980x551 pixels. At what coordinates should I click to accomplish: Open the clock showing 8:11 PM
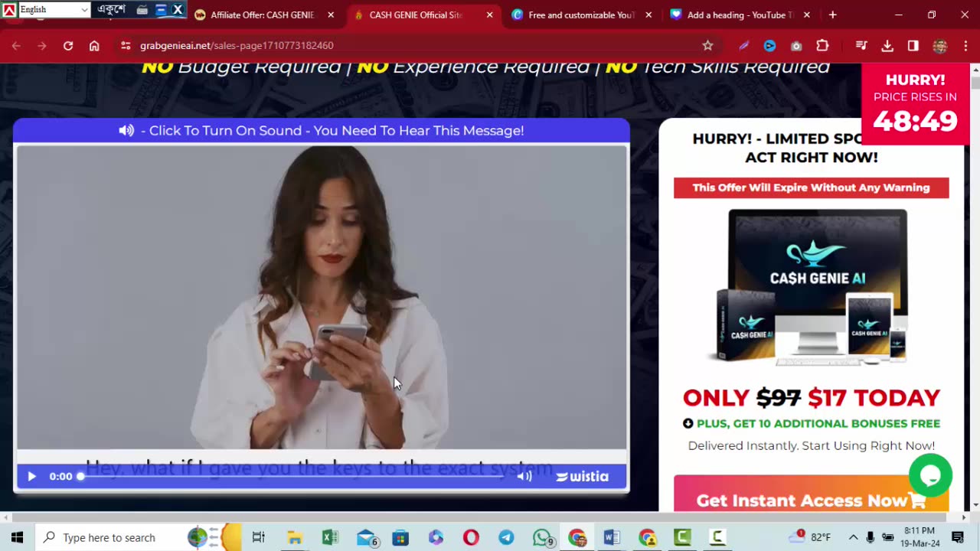point(920,537)
